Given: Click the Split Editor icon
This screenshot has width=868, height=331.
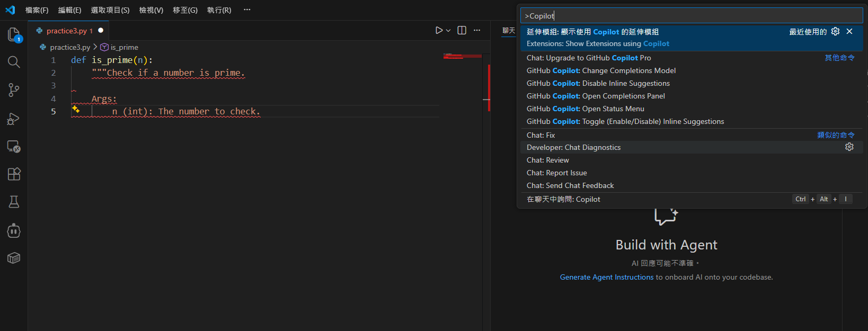Looking at the screenshot, I should tap(462, 31).
